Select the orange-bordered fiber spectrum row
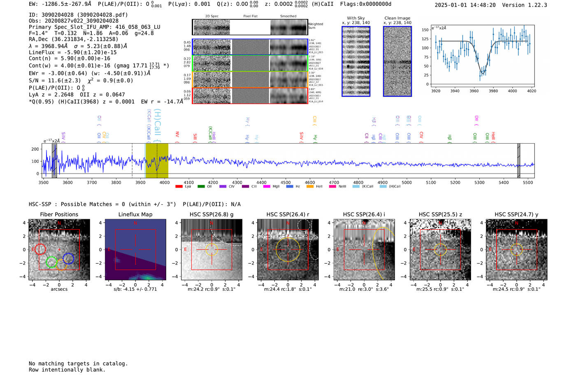Image resolution: width=576 pixels, height=392 pixels. (250, 79)
